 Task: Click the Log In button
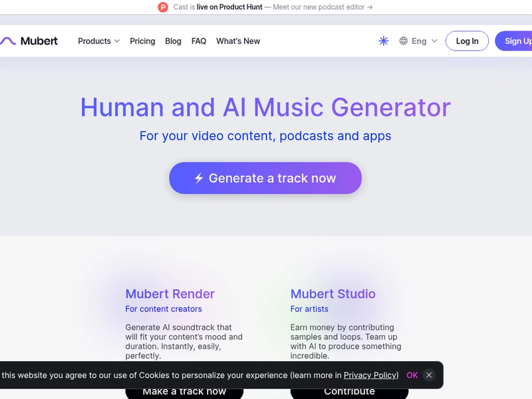(x=467, y=41)
